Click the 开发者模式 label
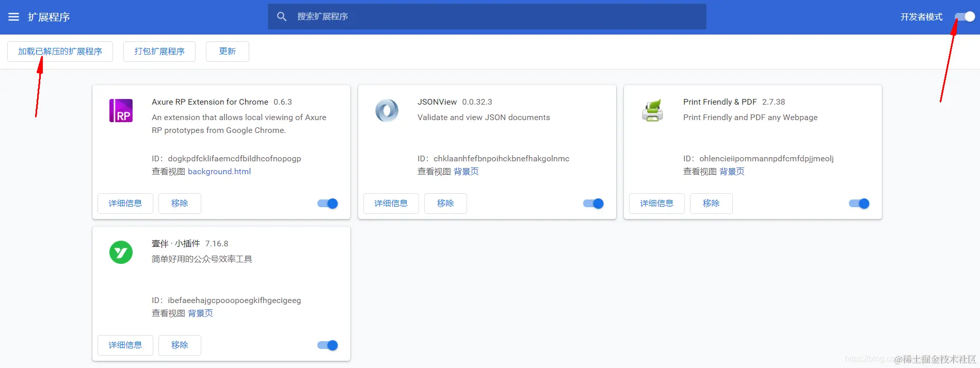The width and height of the screenshot is (980, 368). pyautogui.click(x=921, y=17)
